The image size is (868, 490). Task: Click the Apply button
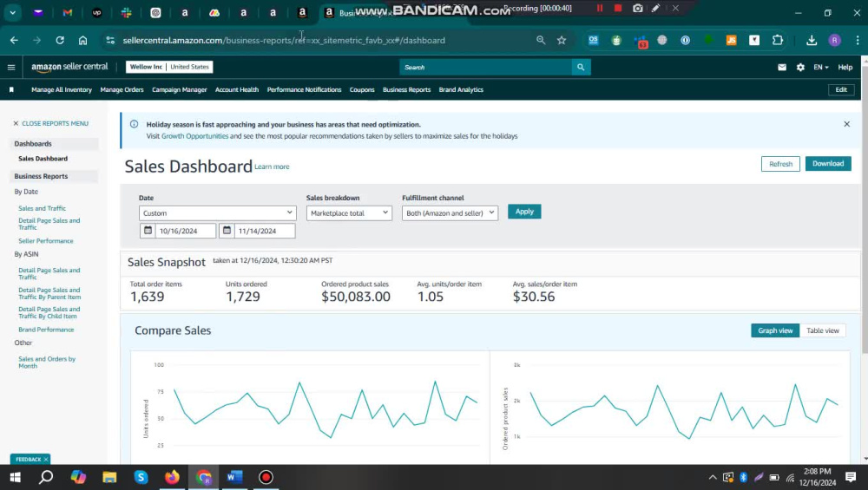point(524,212)
